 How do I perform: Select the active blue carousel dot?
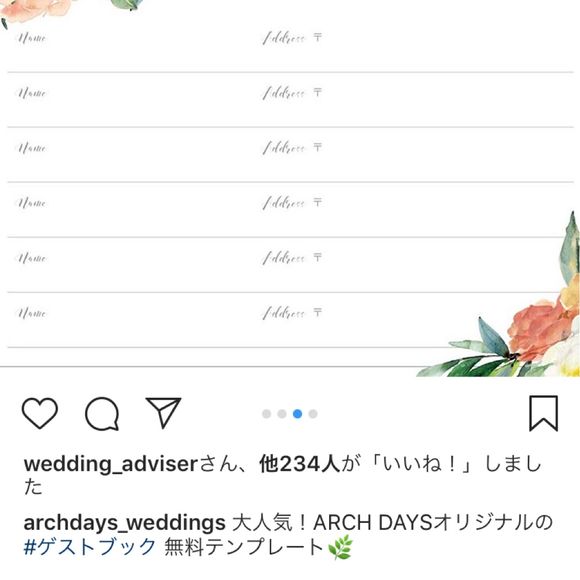point(297,414)
